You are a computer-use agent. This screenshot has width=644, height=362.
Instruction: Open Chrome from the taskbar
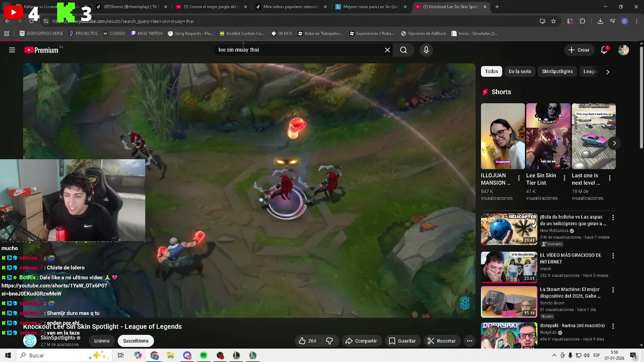154,355
